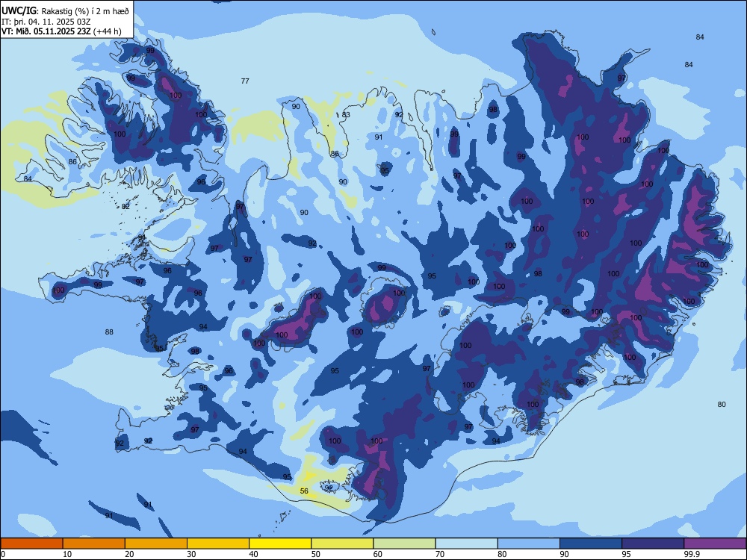The image size is (747, 560).
Task: Click the legend tick label '90'
Action: (x=564, y=554)
